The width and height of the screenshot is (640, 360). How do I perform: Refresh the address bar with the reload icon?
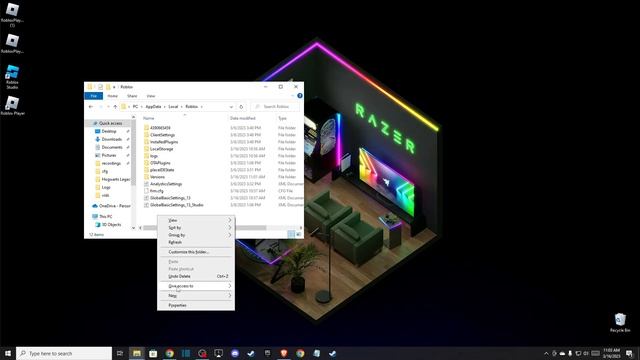241,107
